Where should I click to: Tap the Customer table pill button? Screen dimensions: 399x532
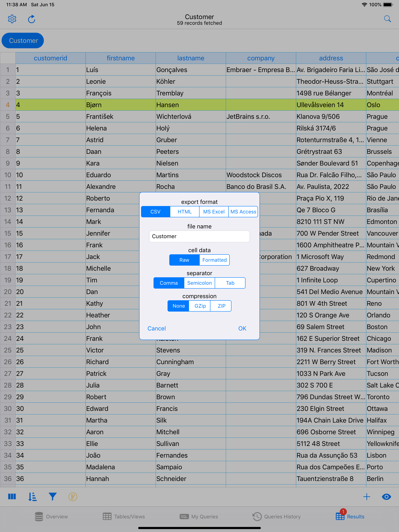point(23,40)
